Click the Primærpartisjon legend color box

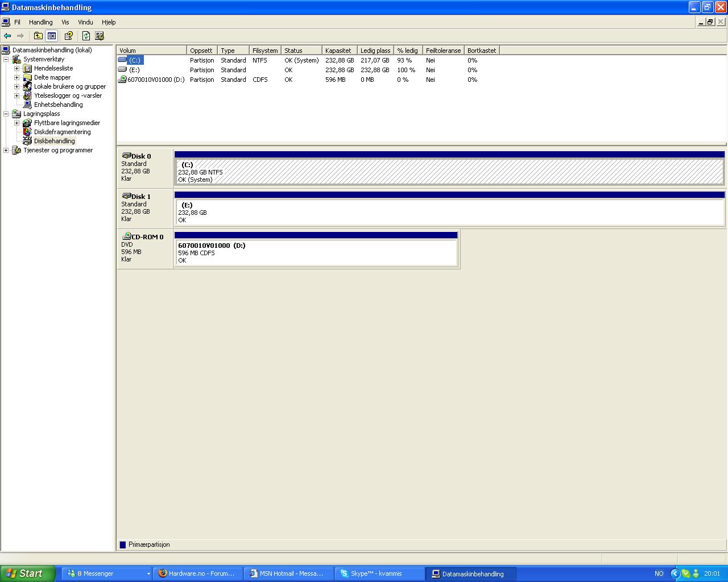click(x=123, y=544)
